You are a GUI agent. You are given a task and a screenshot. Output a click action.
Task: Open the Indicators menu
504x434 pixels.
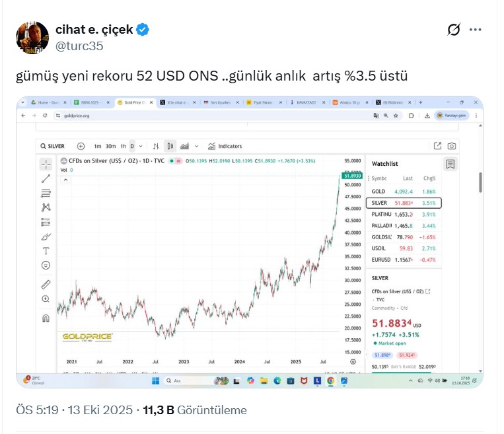tap(225, 146)
